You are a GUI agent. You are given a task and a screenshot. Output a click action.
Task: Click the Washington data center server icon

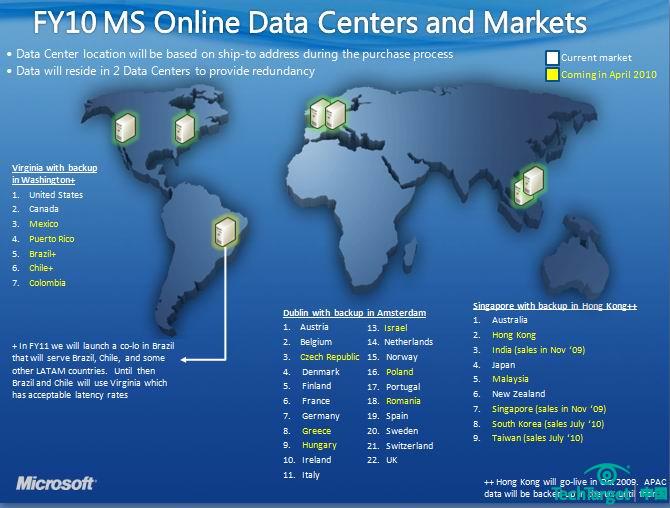click(126, 127)
